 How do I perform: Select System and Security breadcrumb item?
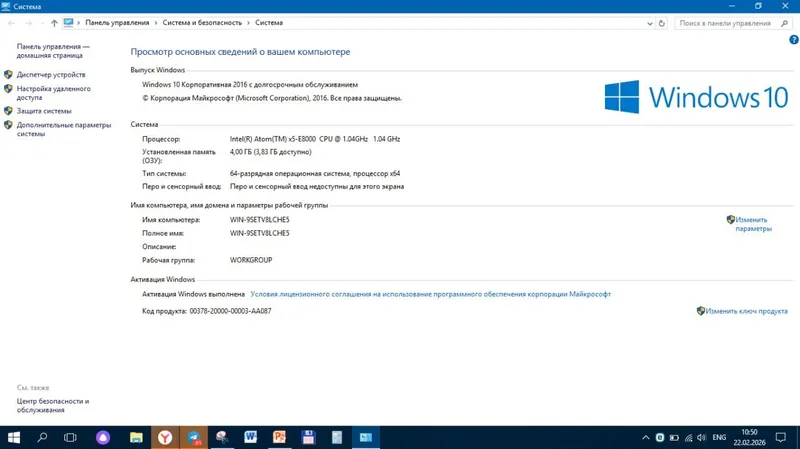pyautogui.click(x=202, y=22)
